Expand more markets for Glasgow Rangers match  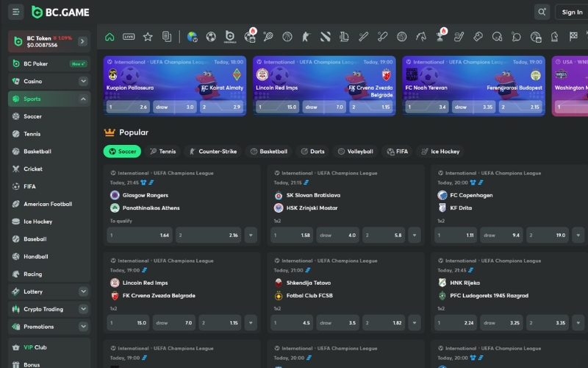251,235
